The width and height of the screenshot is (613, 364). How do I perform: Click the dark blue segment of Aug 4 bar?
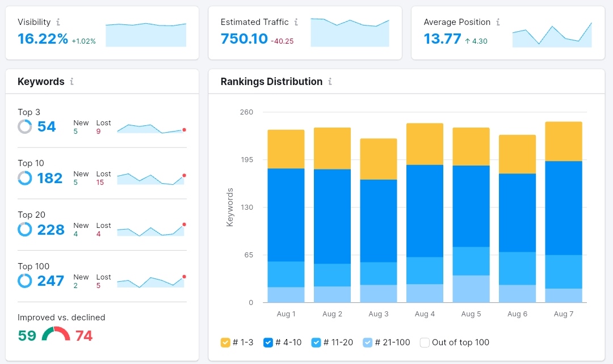[x=425, y=211]
